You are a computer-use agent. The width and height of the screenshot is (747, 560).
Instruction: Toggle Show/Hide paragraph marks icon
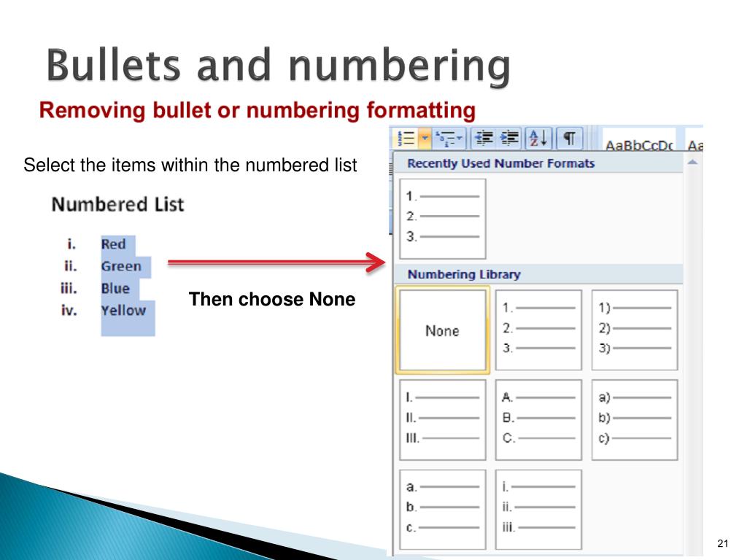tap(569, 139)
